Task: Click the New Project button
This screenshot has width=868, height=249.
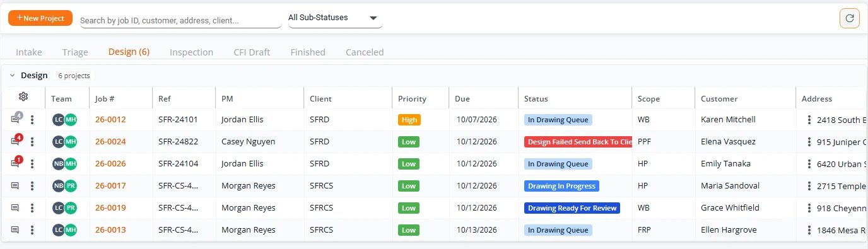Action: [40, 18]
